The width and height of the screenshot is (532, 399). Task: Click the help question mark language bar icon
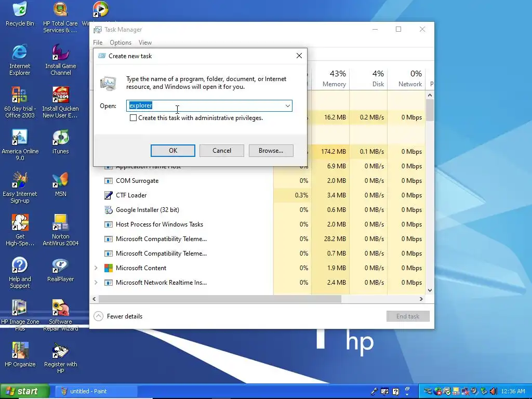pos(395,391)
